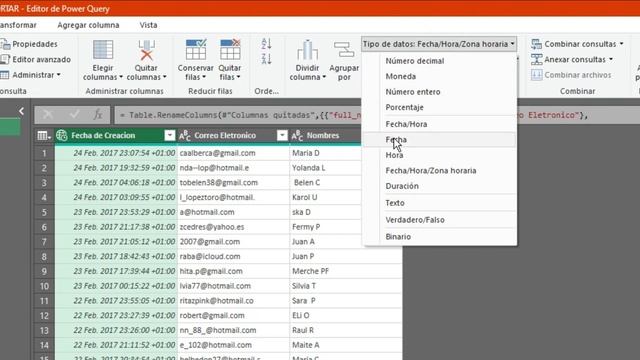Select date cell 24 Feb. 2017 23:07:54
The width and height of the screenshot is (640, 360).
[x=116, y=153]
